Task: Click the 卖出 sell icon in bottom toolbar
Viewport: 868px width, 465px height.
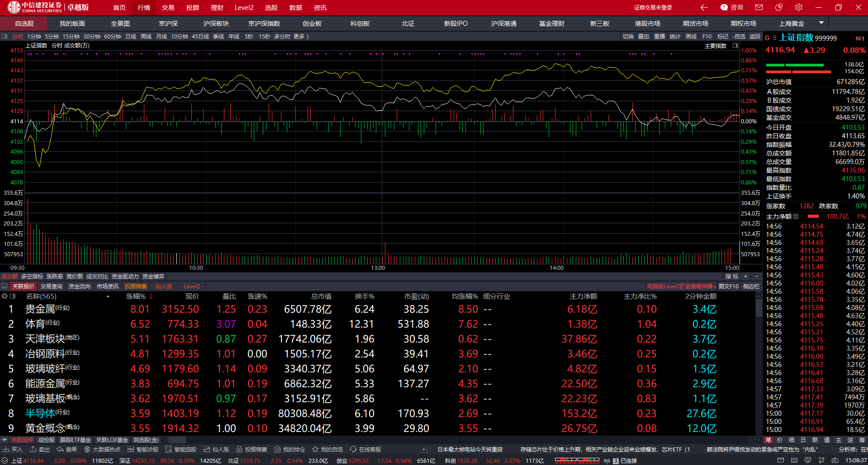Action: click(x=40, y=449)
